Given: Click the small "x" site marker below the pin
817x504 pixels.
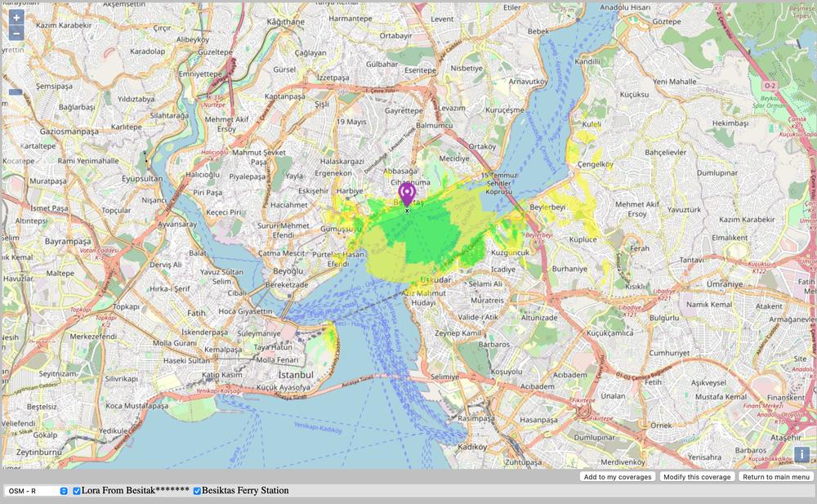Looking at the screenshot, I should click(x=408, y=210).
